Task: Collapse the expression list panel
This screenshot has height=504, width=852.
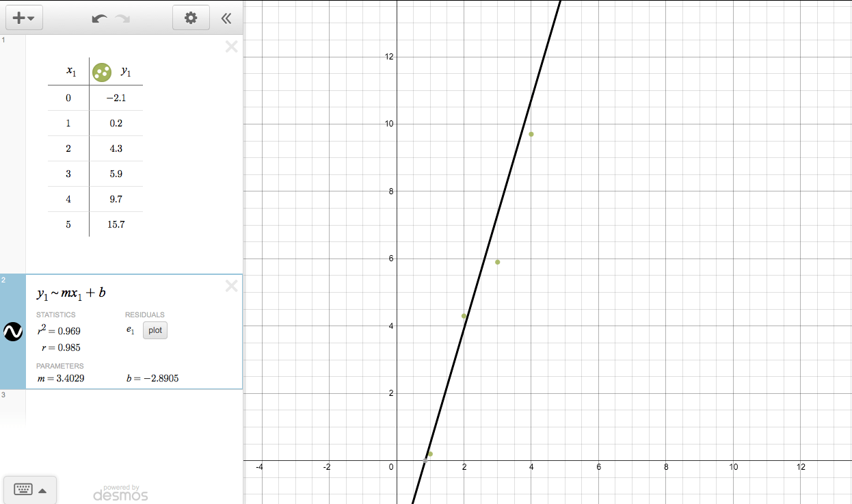Action: coord(226,18)
